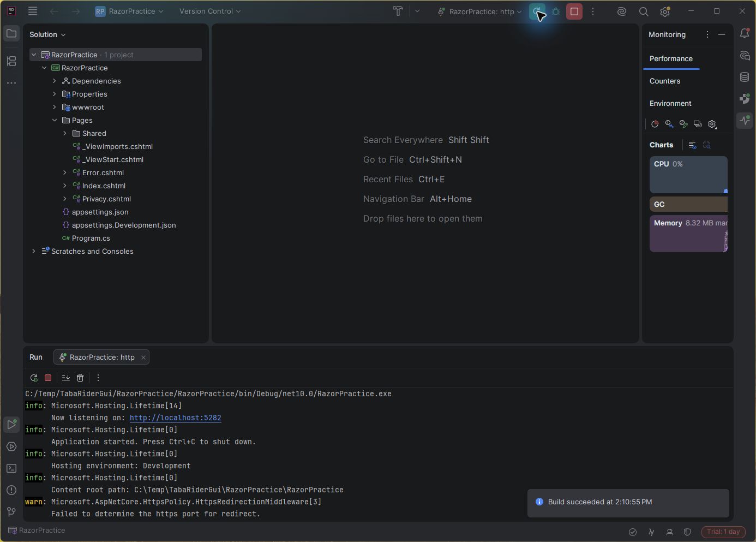Open the Monitoring tool window icon
Viewport: 756px width, 542px height.
745,120
